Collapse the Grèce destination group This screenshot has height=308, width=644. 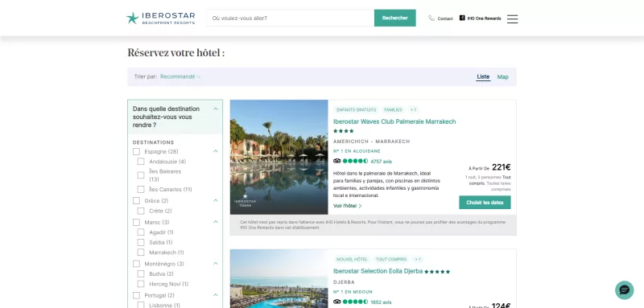tap(216, 200)
